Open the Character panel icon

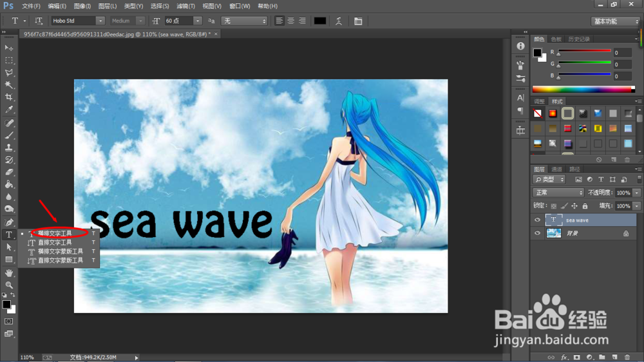pos(520,98)
